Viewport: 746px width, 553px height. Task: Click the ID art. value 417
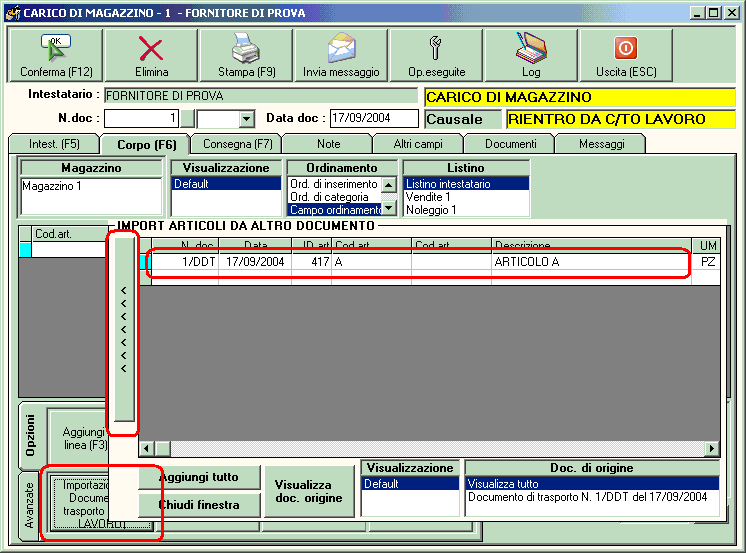click(x=311, y=261)
